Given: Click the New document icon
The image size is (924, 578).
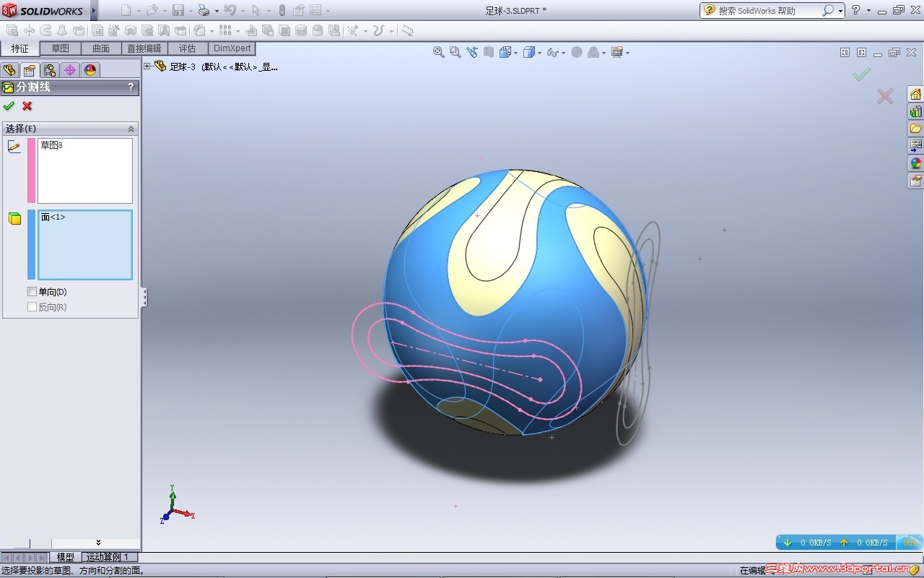Looking at the screenshot, I should (126, 10).
